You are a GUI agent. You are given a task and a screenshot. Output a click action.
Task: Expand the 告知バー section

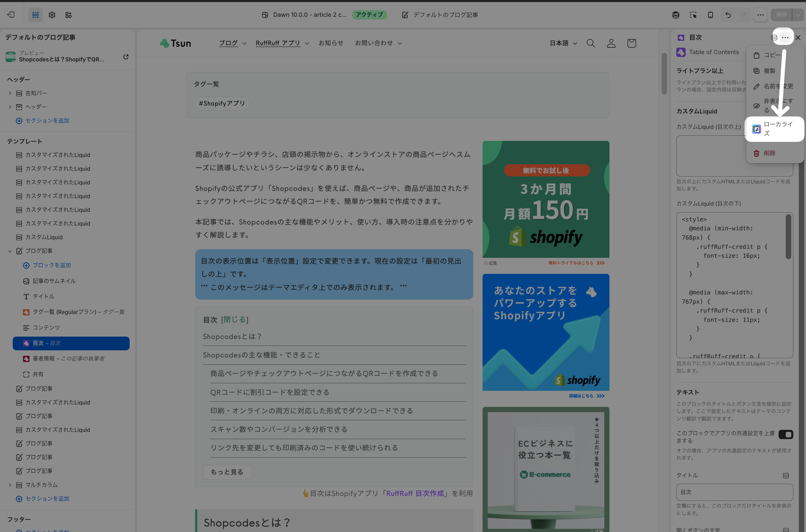pyautogui.click(x=10, y=93)
